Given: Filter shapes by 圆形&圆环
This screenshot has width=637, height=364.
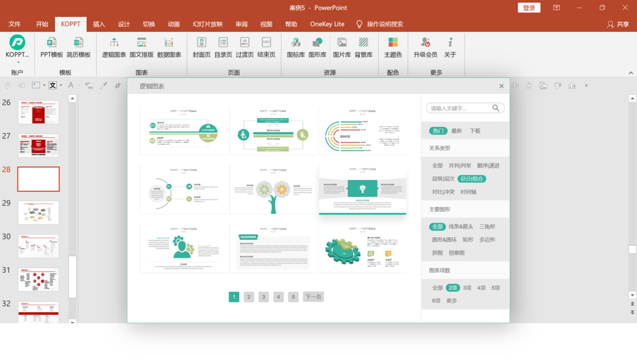Looking at the screenshot, I should click(x=444, y=240).
